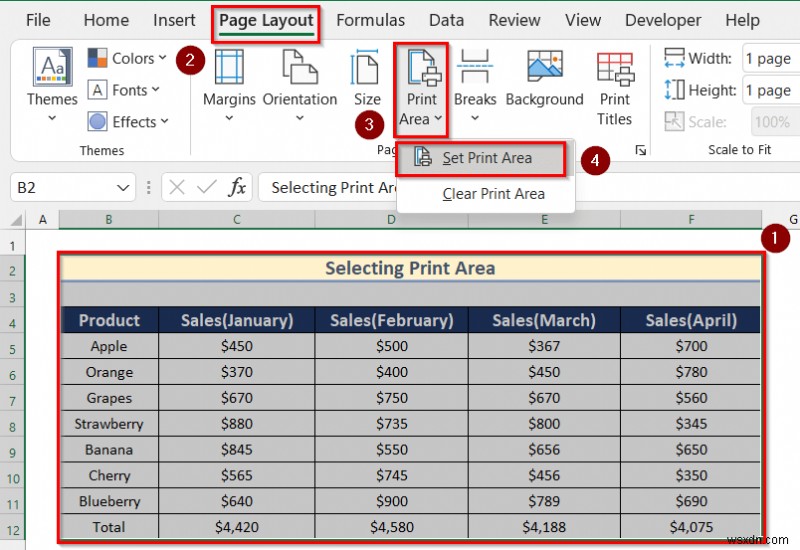Screen dimensions: 800x550
Task: Click the Margins icon
Action: (x=229, y=68)
